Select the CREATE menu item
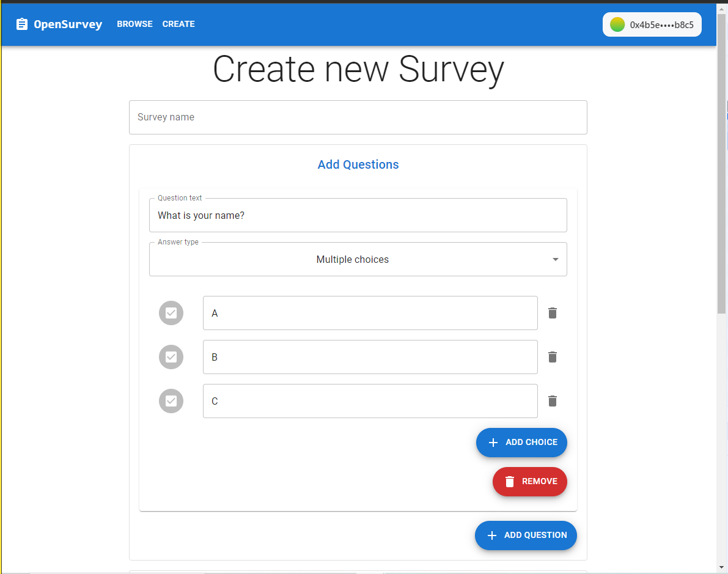 tap(178, 24)
